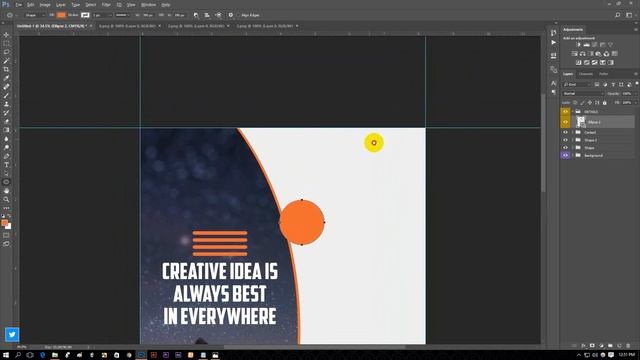640x360 pixels.
Task: Switch to the Paths tab
Action: point(604,74)
